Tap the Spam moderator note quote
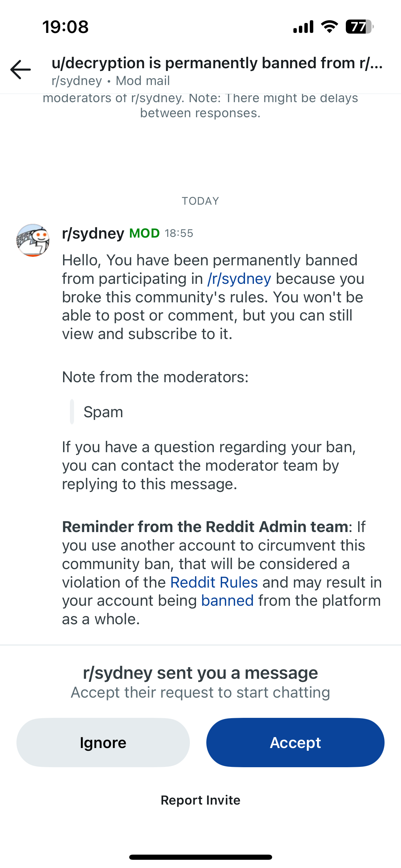 [103, 412]
